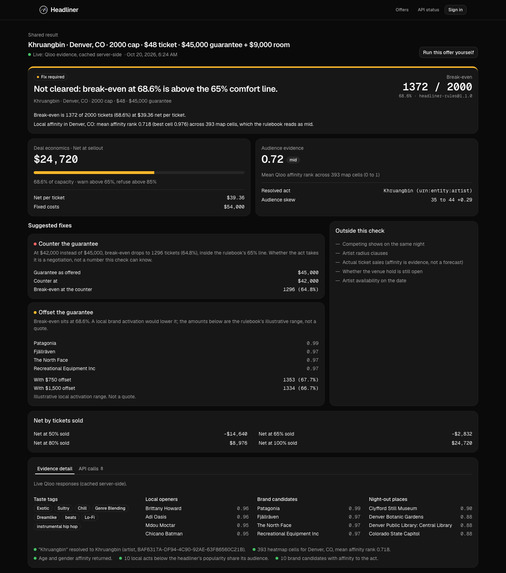The width and height of the screenshot is (506, 573).
Task: Click the Net per ticket row value $39.36
Action: 236,198
